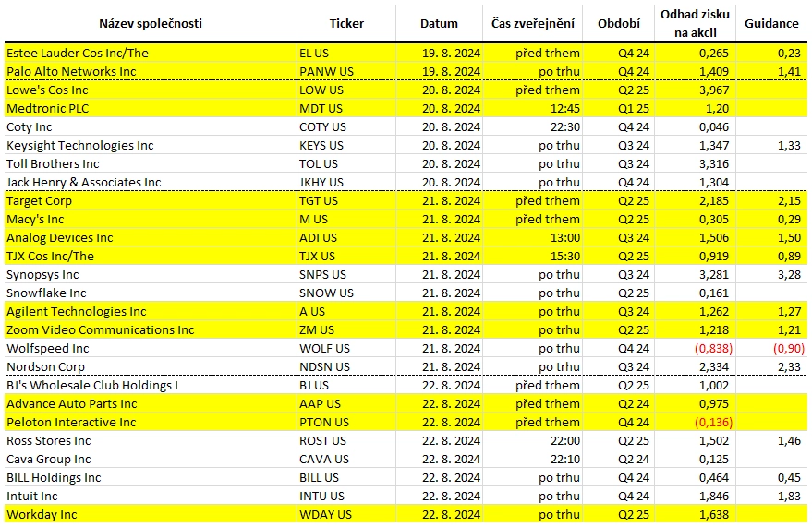Viewport: 812px width, 527px height.
Task: Select the Guidance column header
Action: click(771, 23)
